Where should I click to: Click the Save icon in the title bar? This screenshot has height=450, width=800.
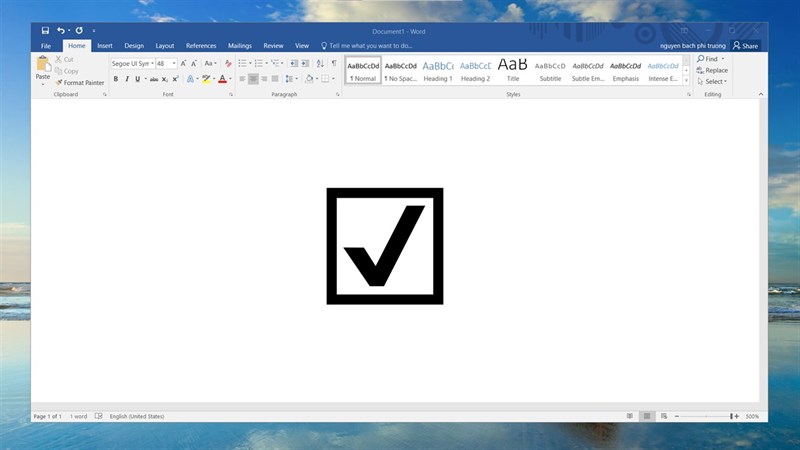pos(45,31)
